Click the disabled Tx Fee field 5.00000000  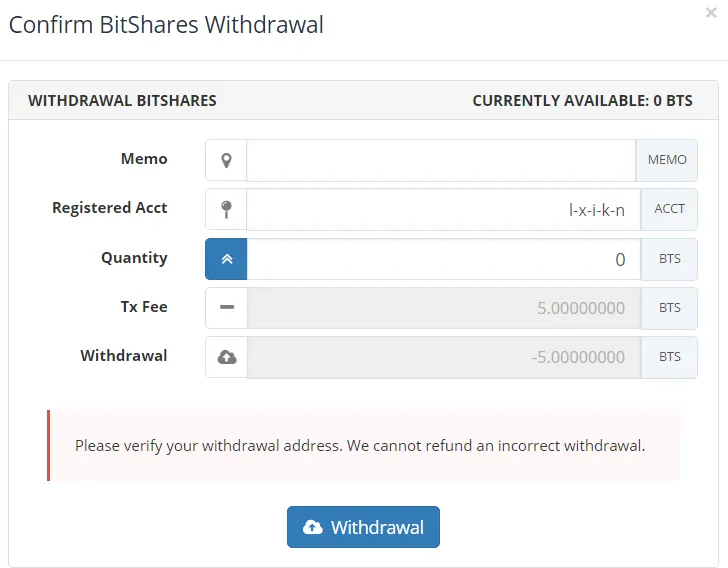(x=444, y=308)
